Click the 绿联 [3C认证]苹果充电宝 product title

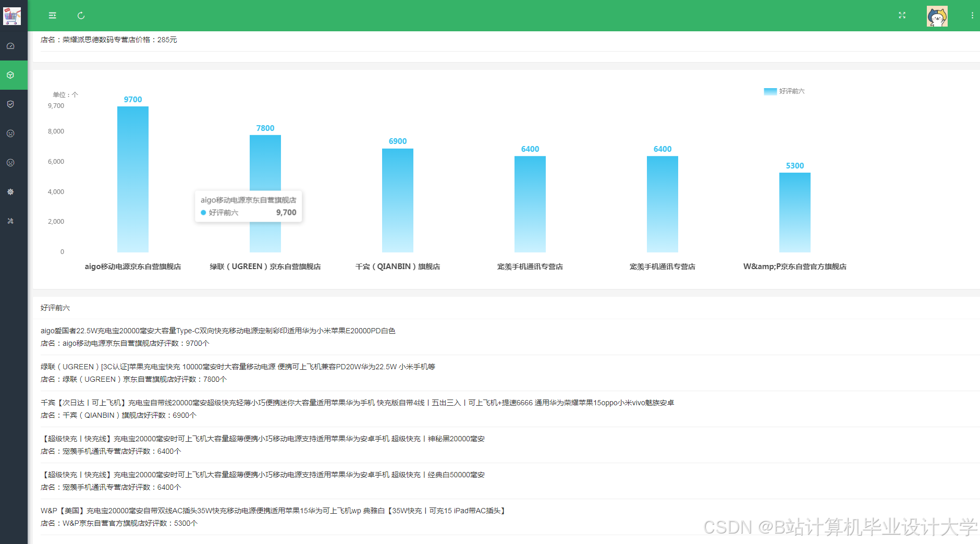coord(238,367)
